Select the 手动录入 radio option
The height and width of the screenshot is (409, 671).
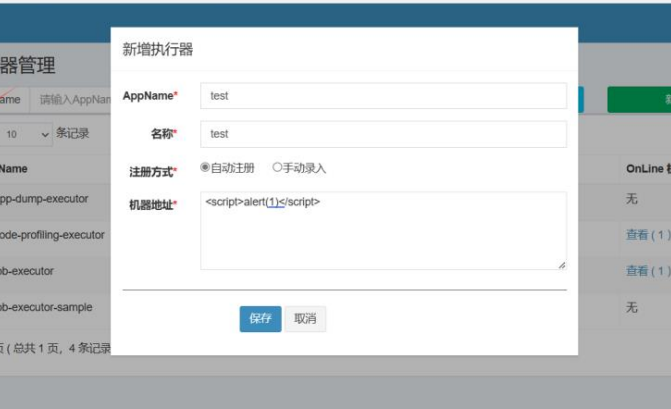pyautogui.click(x=277, y=167)
